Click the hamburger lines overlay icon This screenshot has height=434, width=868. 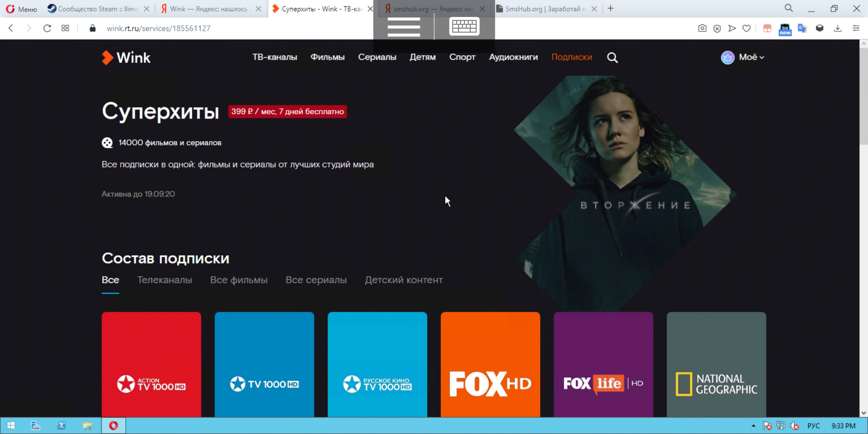[404, 27]
